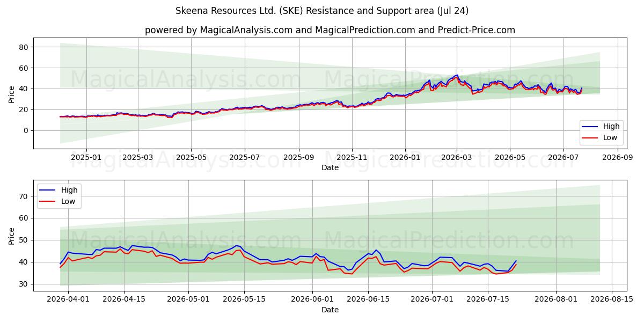Click the '30' y-axis tick in the bottom chart
Image resolution: width=644 pixels, height=322 pixels.
pos(24,284)
